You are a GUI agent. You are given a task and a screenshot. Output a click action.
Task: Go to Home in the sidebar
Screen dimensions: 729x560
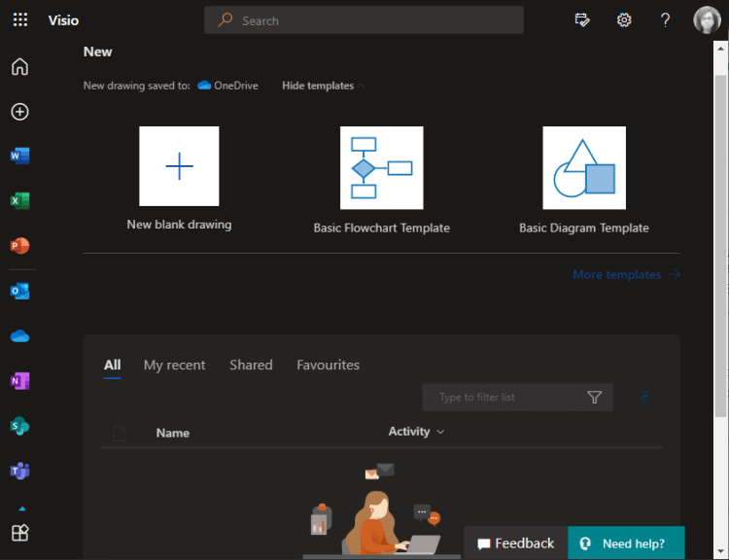20,66
